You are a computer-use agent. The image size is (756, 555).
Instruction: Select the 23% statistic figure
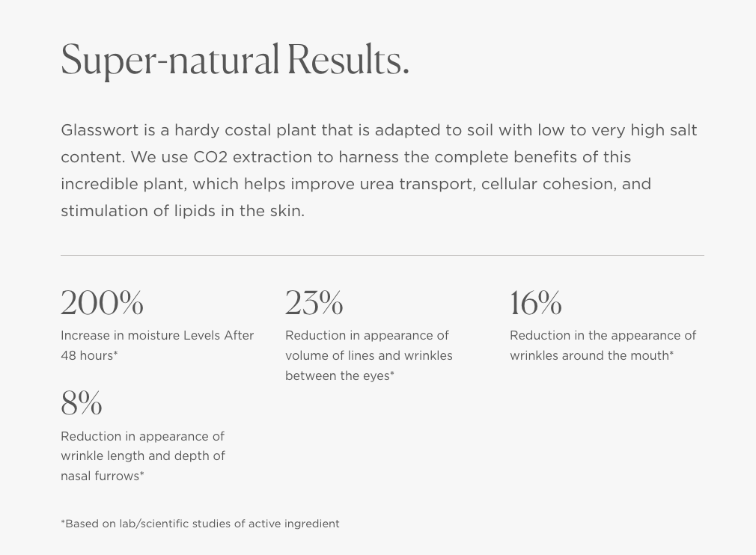pos(314,303)
